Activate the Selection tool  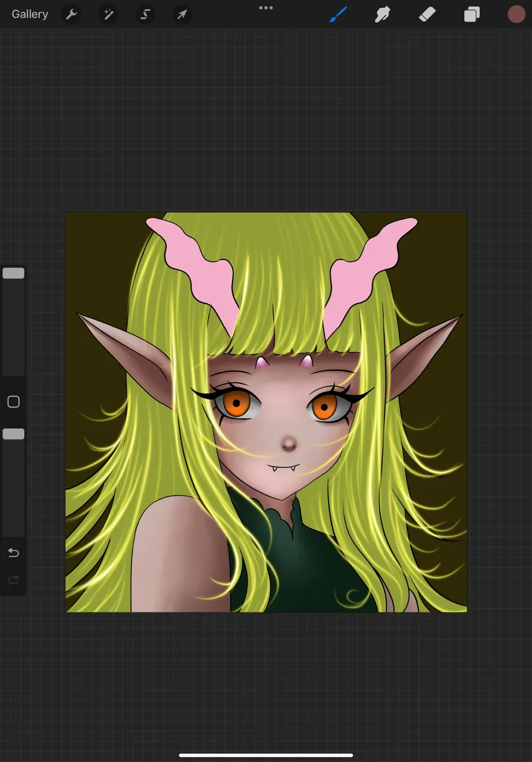tap(145, 14)
